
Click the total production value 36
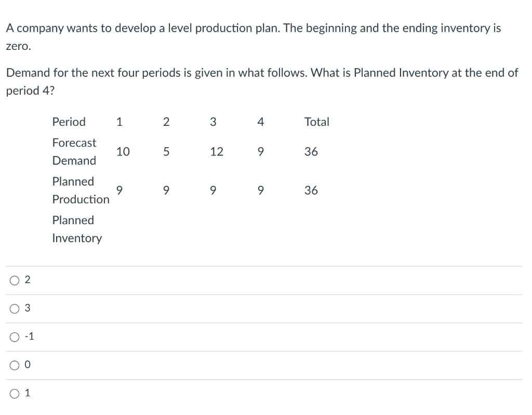click(x=311, y=190)
